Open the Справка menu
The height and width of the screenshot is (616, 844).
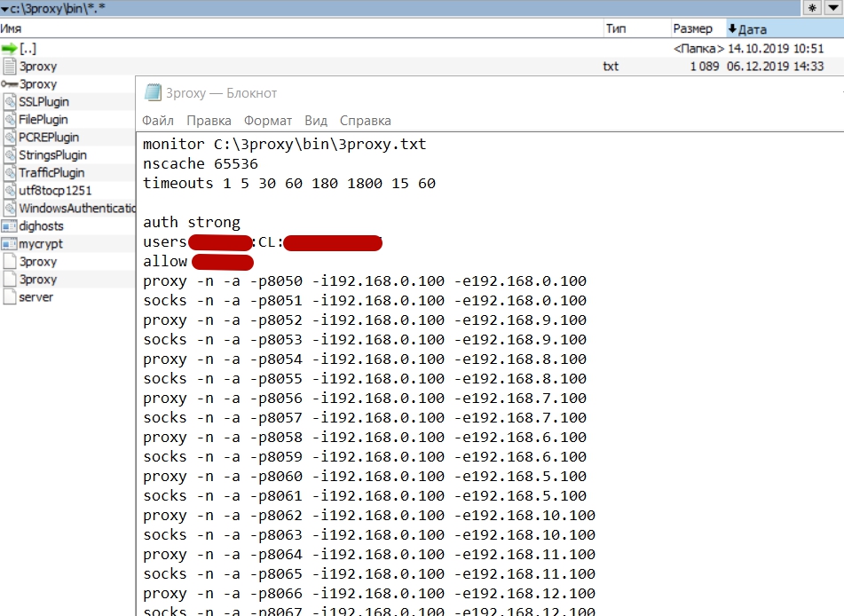tap(365, 121)
